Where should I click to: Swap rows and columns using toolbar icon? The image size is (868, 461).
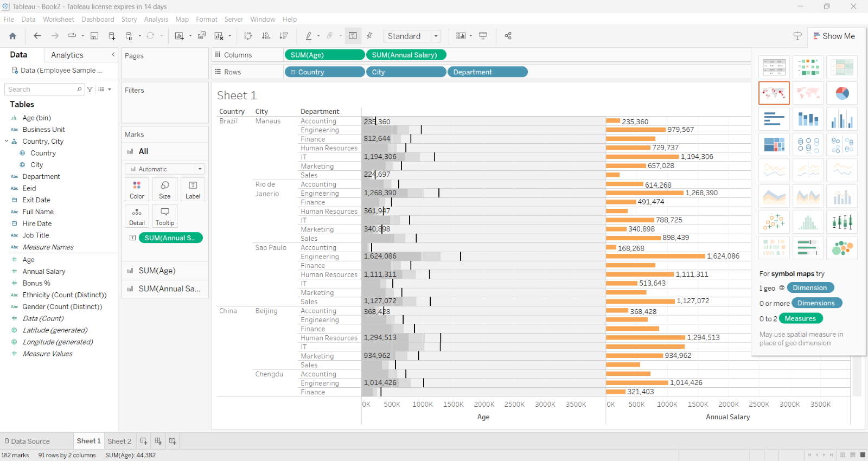248,36
